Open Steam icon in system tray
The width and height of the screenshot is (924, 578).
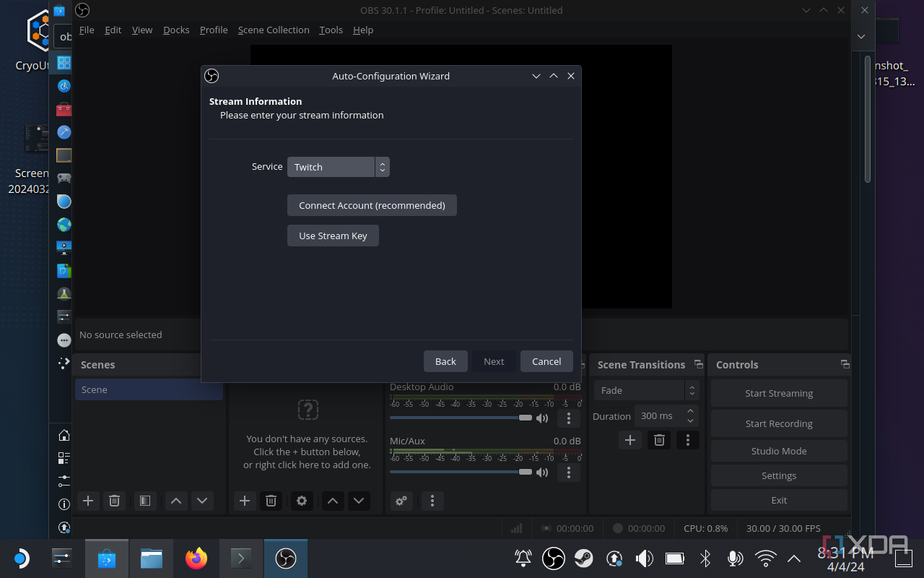point(583,558)
